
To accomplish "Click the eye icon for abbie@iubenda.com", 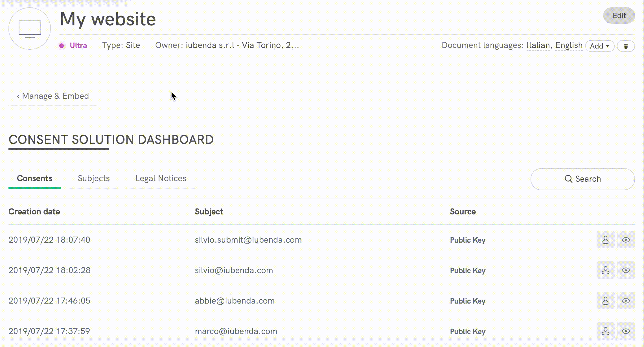I will [x=626, y=301].
